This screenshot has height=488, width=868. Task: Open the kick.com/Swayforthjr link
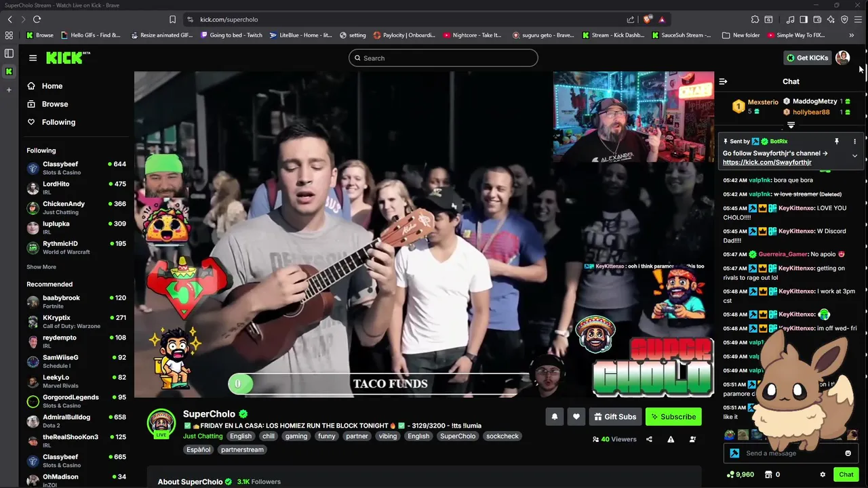click(767, 162)
